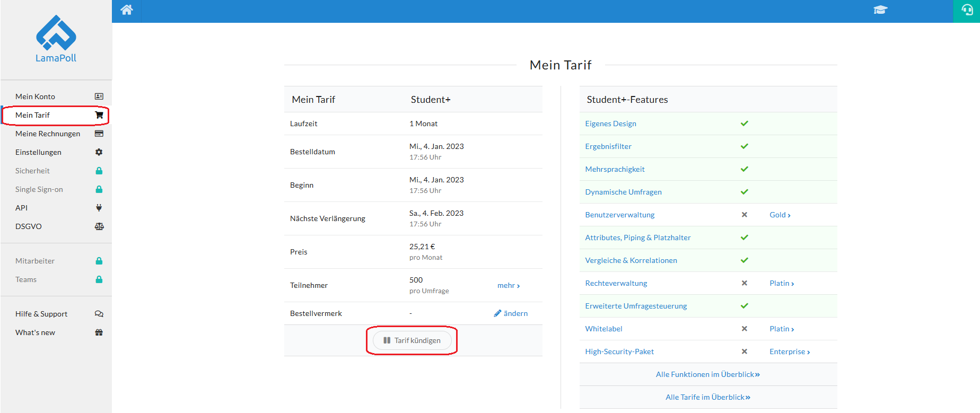Click the LamaPoll logo
This screenshot has height=413, width=980.
(x=56, y=39)
